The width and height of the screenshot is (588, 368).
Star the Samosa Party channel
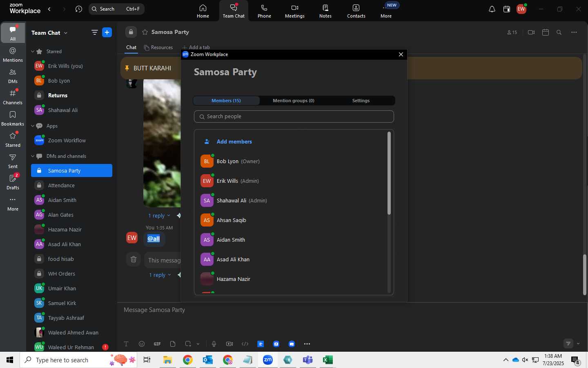[x=145, y=32]
